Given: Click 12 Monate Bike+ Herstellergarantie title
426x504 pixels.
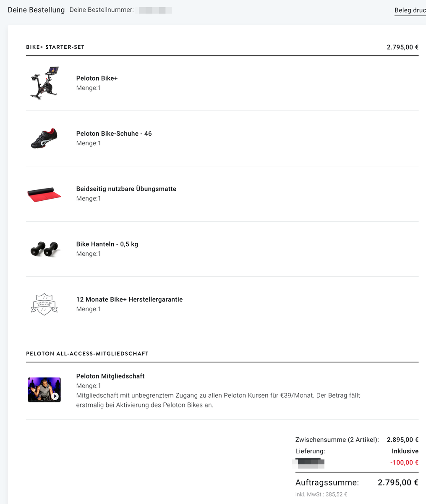Looking at the screenshot, I should tap(129, 299).
